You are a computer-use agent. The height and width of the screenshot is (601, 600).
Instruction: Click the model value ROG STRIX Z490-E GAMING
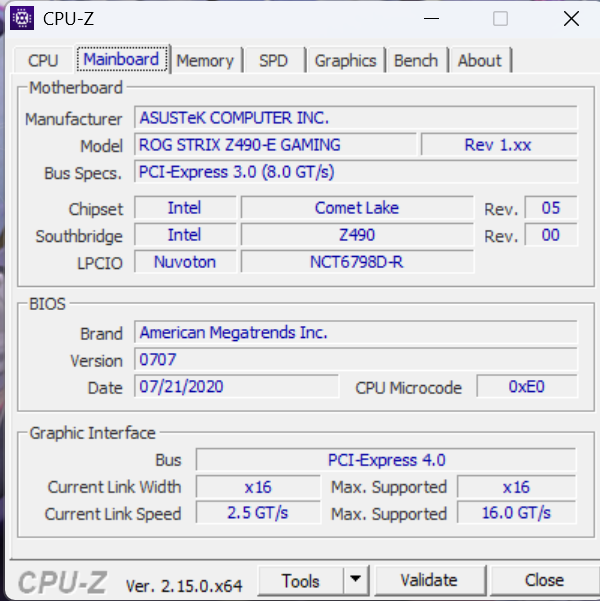coord(275,145)
